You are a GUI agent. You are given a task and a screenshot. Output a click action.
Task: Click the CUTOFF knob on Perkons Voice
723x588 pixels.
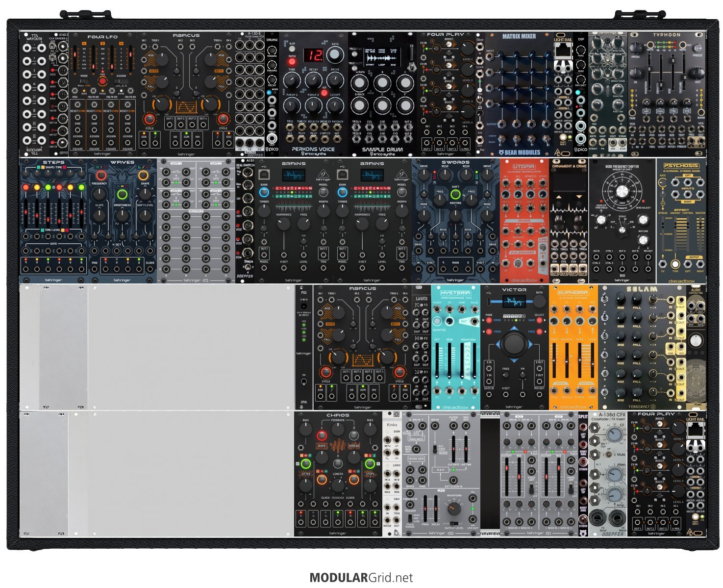click(335, 105)
